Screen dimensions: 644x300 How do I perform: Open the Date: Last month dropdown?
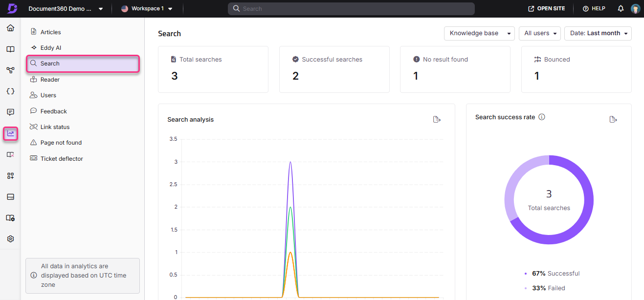tap(598, 33)
